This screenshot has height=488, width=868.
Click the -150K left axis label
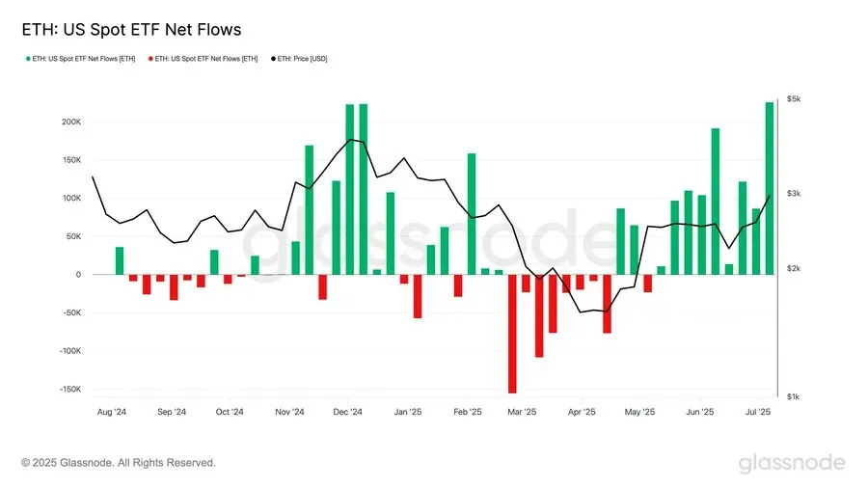coord(70,389)
